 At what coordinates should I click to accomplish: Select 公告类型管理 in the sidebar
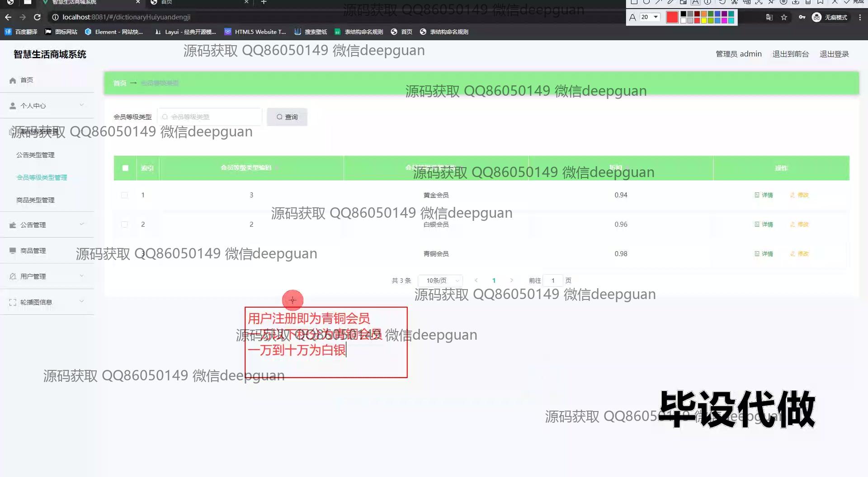[x=35, y=155]
